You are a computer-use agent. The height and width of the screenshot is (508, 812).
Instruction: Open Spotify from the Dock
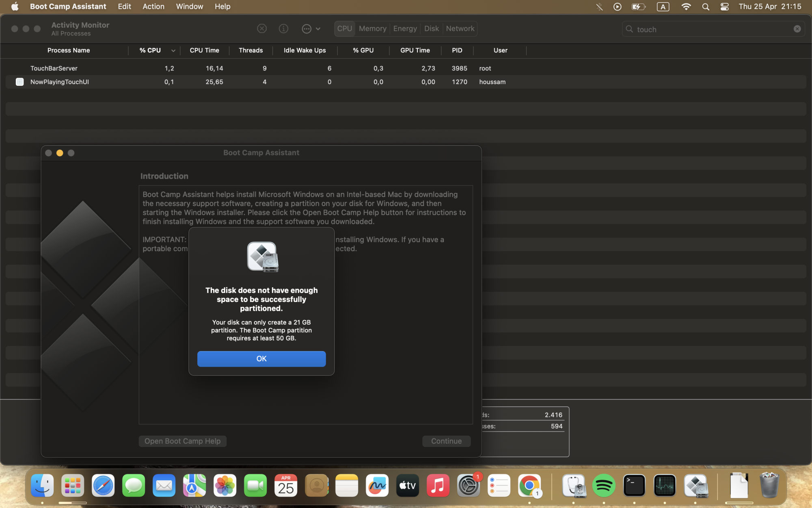click(603, 485)
